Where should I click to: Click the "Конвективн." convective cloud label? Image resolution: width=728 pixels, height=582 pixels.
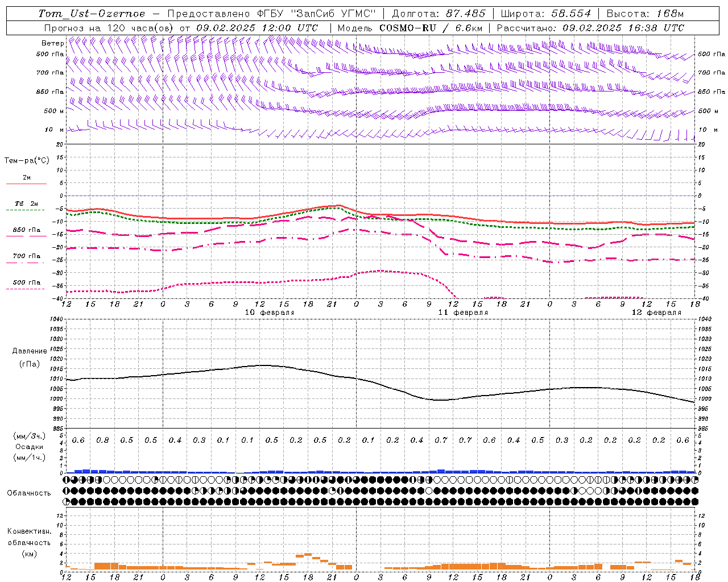(x=29, y=531)
